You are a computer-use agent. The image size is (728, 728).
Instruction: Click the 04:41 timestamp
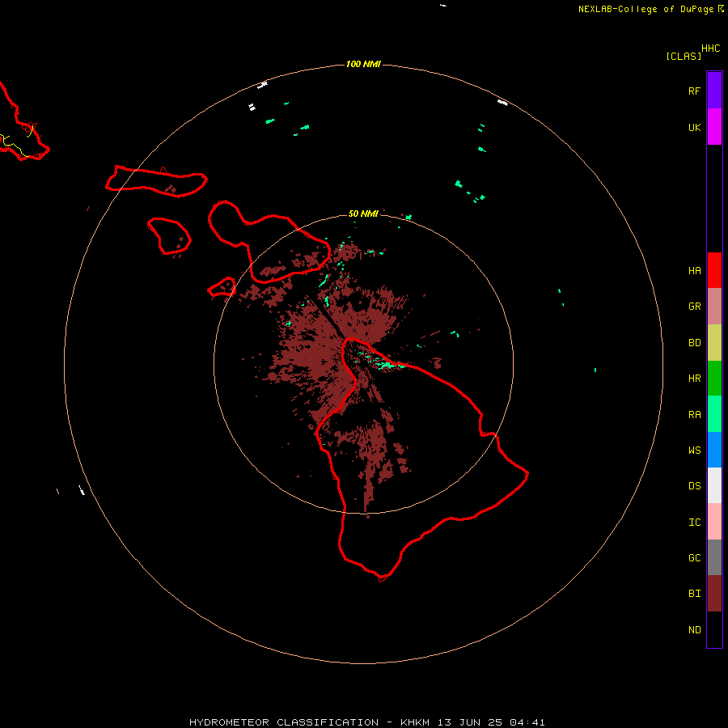coord(527,722)
